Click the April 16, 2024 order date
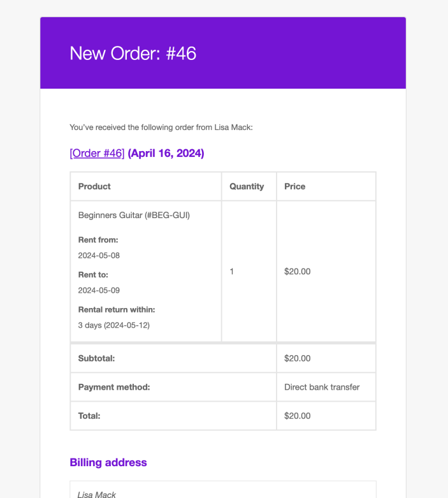The height and width of the screenshot is (498, 448). coord(166,153)
